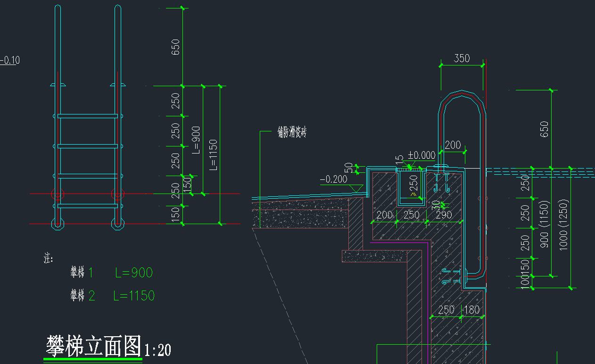Click the 攀梯 1 note label
595x364 pixels.
[x=82, y=272]
